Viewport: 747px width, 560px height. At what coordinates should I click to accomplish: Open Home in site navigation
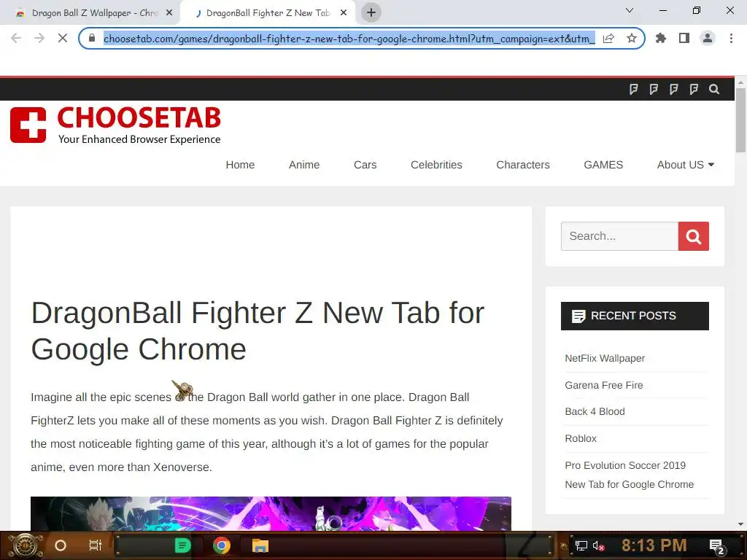point(240,165)
